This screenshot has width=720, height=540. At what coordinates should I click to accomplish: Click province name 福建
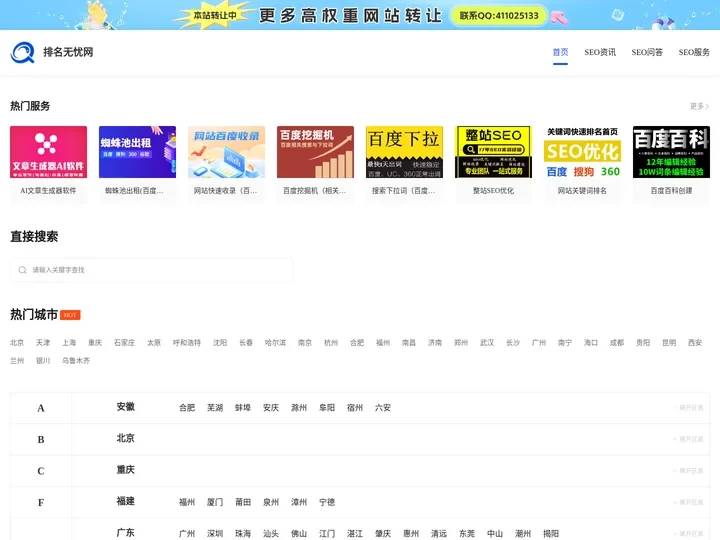[125, 501]
